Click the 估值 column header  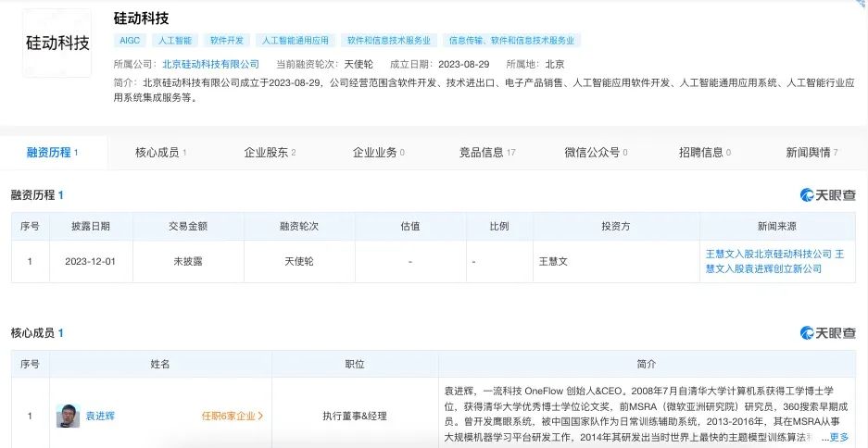point(410,226)
